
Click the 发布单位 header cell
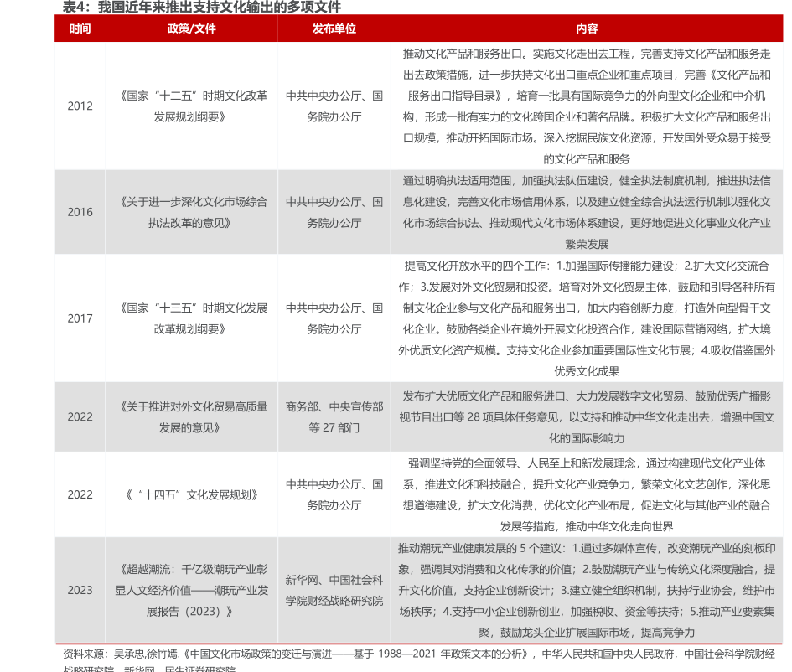click(x=334, y=28)
